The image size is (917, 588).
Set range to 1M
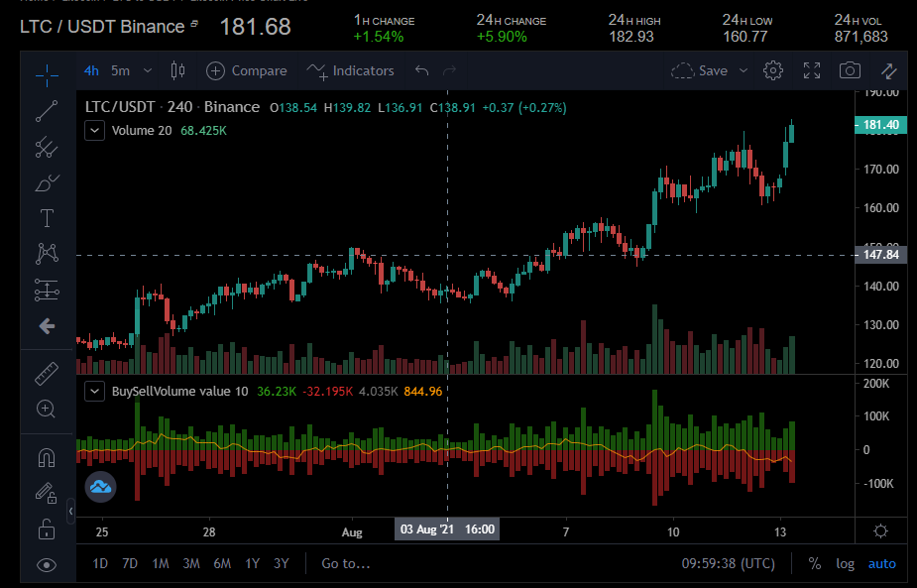pos(161,563)
